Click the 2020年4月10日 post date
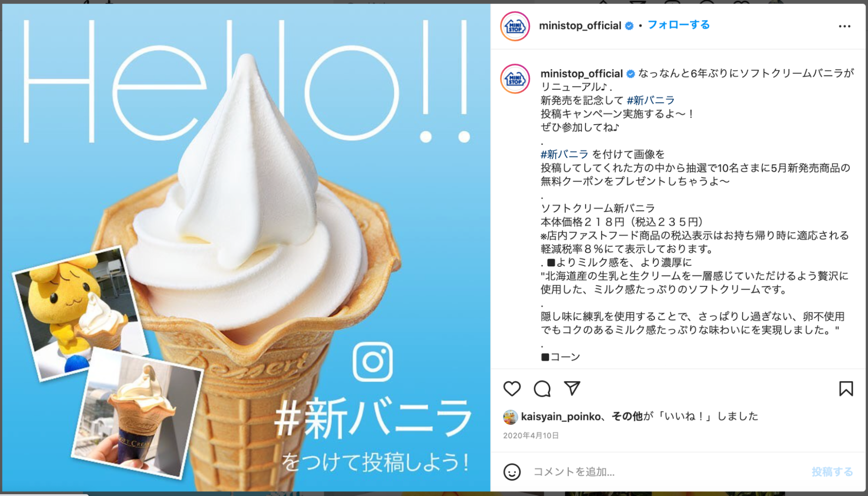The image size is (868, 496). pos(531,436)
